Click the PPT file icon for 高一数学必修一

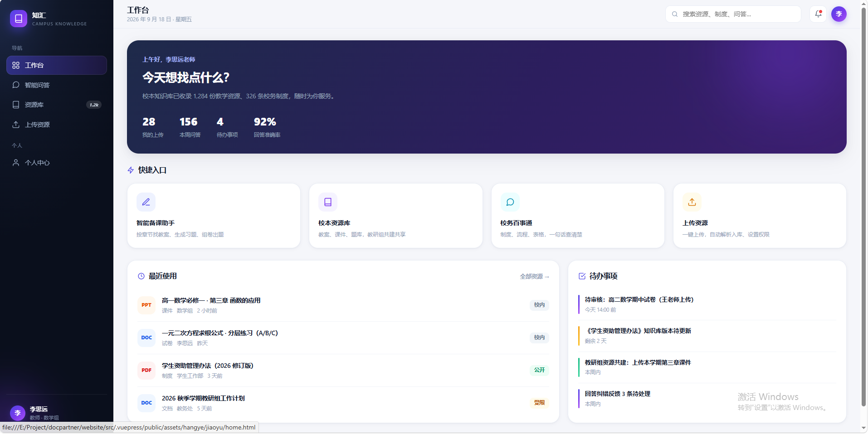[x=146, y=305]
